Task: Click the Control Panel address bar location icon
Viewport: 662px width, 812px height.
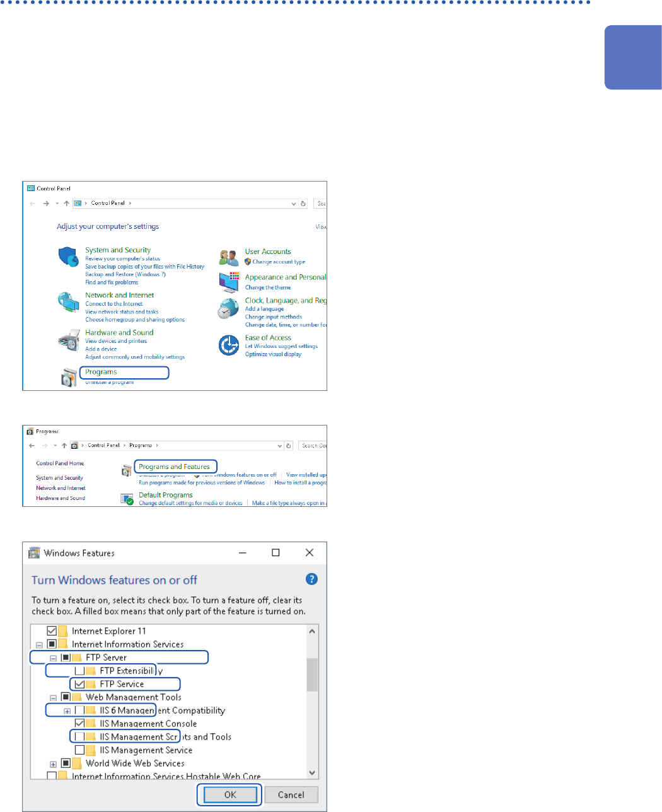Action: point(78,204)
